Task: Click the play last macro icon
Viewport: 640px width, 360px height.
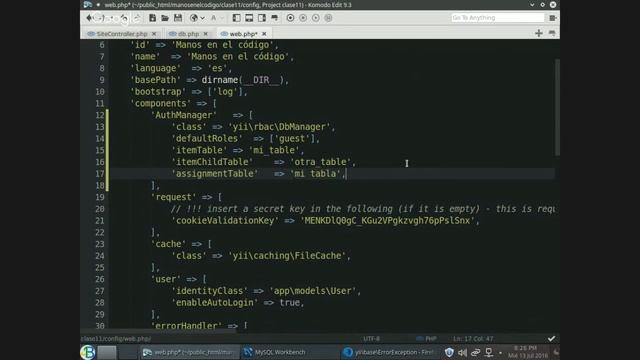Action: tap(316, 18)
